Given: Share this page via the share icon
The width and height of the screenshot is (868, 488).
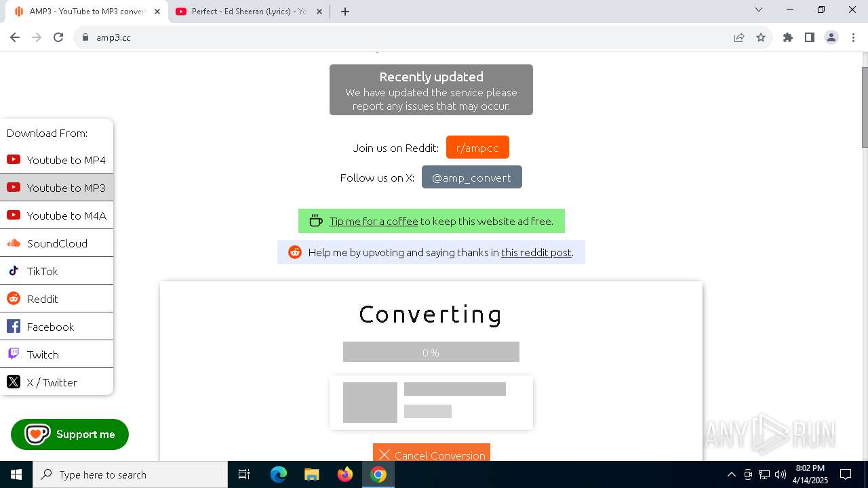Looking at the screenshot, I should (739, 37).
